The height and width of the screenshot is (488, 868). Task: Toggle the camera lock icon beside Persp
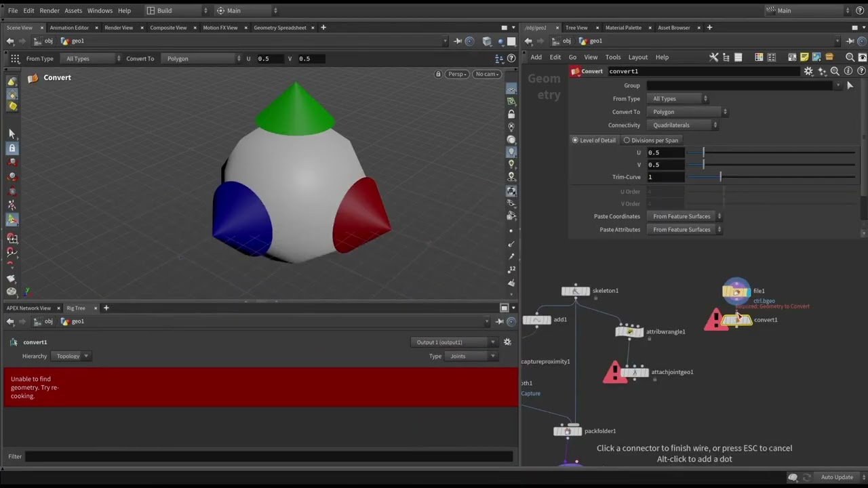click(438, 74)
